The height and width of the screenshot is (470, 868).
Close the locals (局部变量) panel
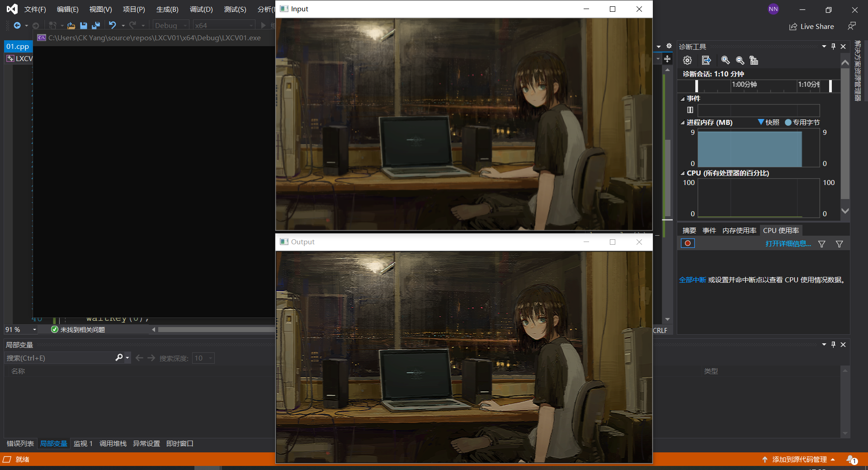pos(843,344)
